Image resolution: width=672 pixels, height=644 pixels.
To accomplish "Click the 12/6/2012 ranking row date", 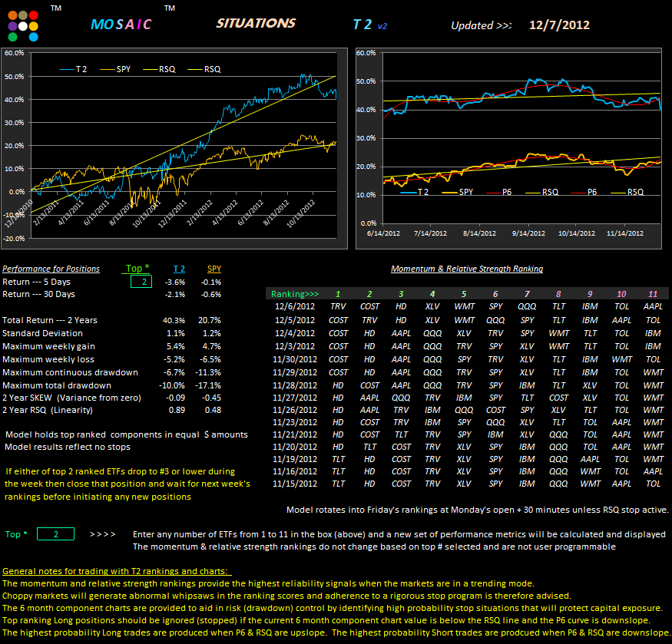I will [x=295, y=306].
